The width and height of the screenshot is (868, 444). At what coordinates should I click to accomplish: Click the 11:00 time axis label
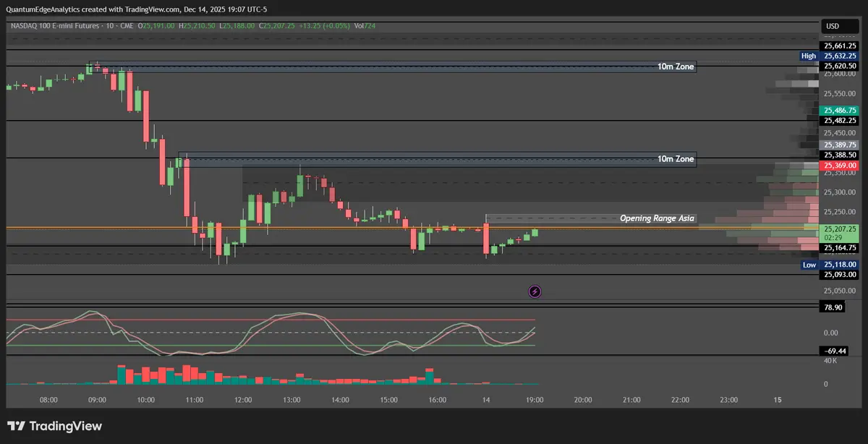(x=195, y=399)
